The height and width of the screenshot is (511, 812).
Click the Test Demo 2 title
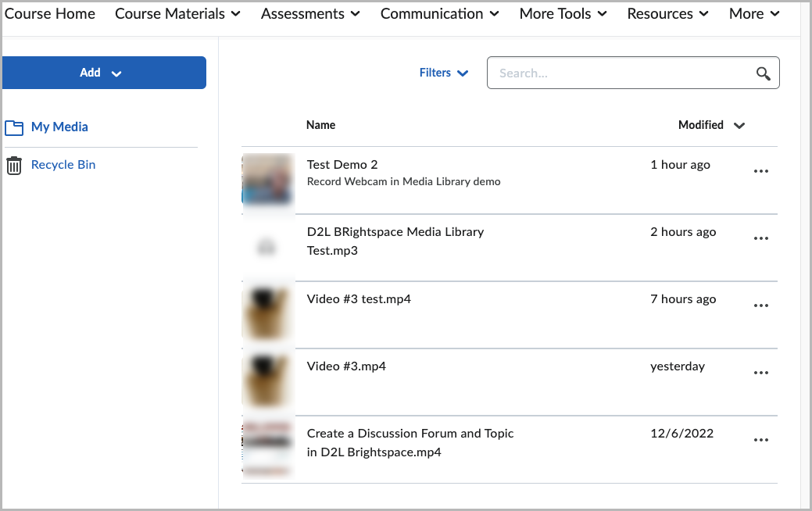(x=342, y=165)
